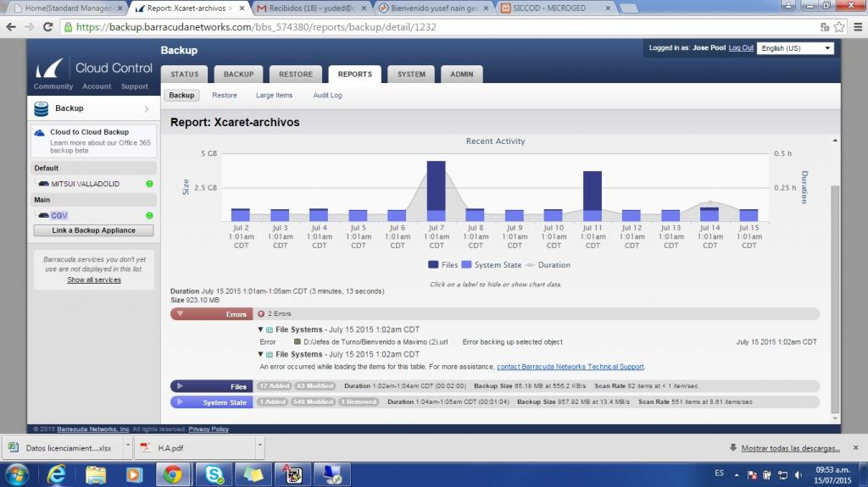
Task: Click the Backup database icon in sidebar
Action: (41, 108)
